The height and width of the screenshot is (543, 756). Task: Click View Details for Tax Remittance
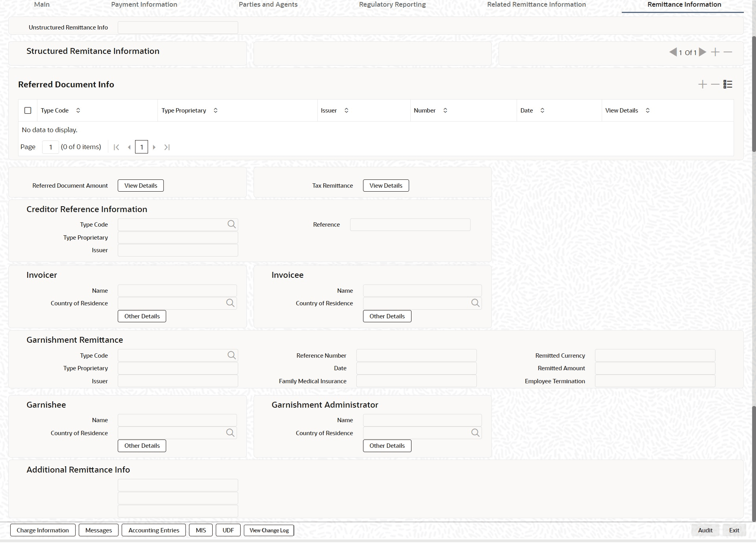pyautogui.click(x=385, y=185)
